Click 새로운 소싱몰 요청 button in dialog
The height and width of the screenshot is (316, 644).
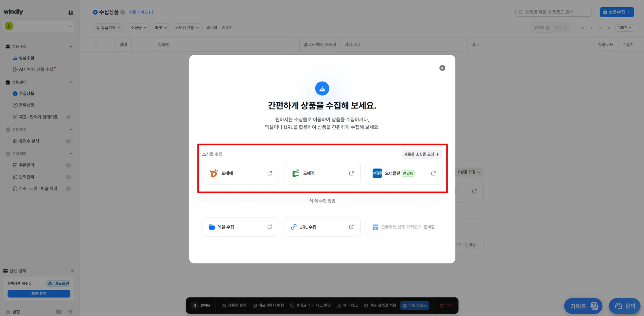[x=422, y=154]
